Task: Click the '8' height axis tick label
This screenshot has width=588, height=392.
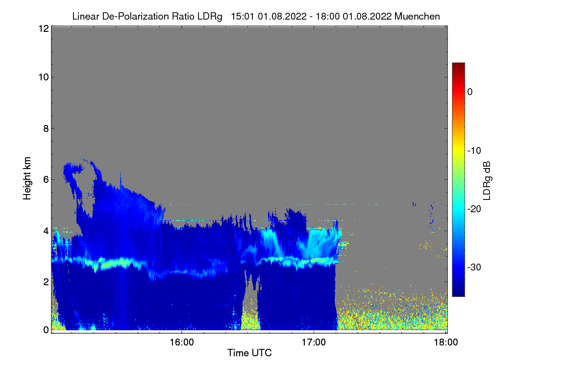Action: point(45,128)
